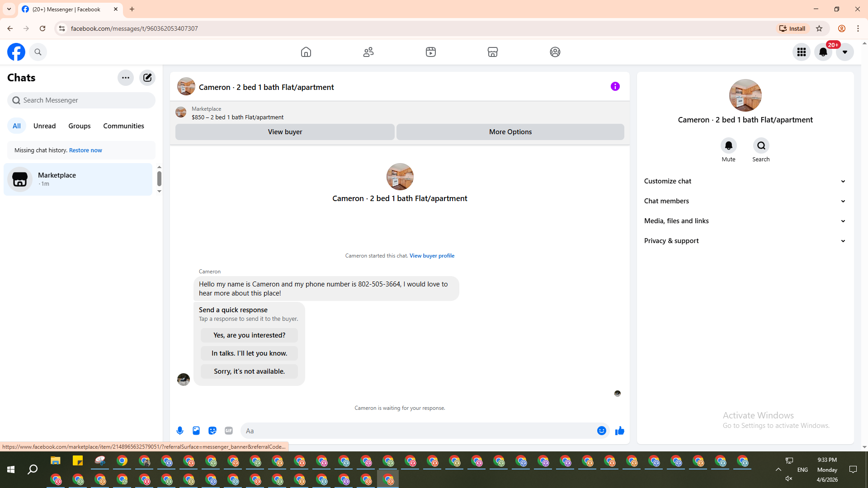This screenshot has height=488, width=868.
Task: Go to the Home feed icon
Action: pyautogui.click(x=306, y=52)
